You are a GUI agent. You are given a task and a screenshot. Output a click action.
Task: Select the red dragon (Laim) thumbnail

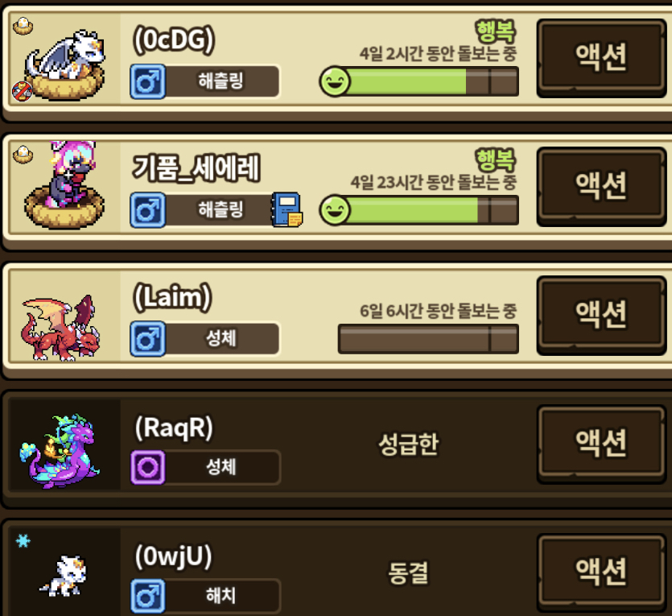click(61, 328)
